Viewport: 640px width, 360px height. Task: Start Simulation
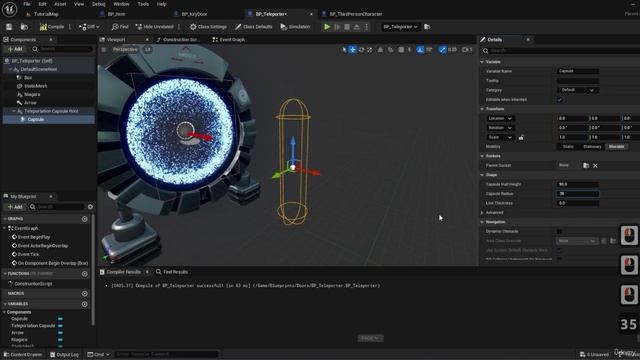coord(295,27)
